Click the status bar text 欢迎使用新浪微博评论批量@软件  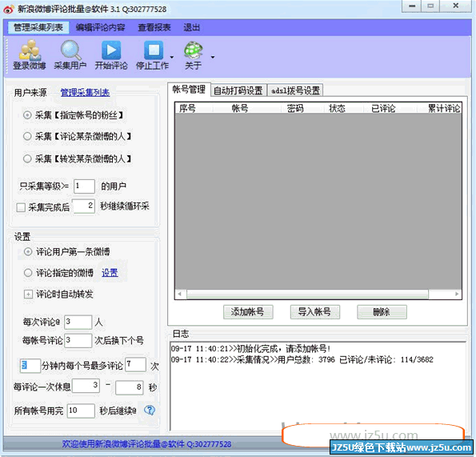[146, 444]
